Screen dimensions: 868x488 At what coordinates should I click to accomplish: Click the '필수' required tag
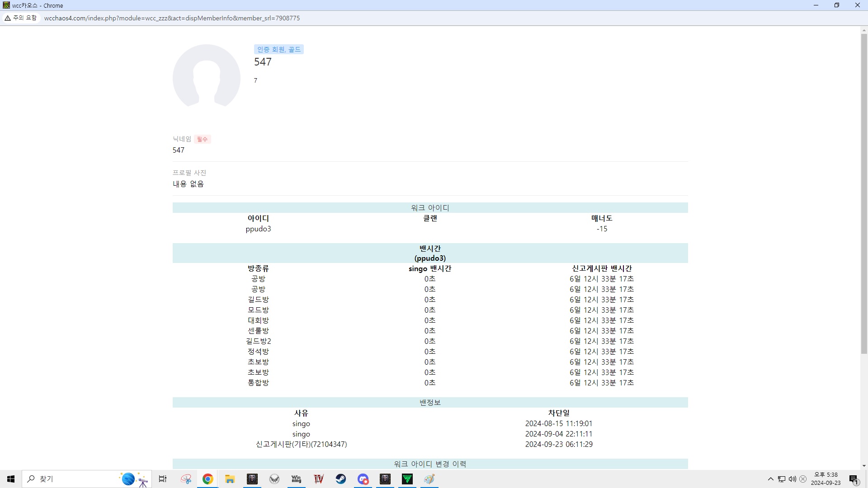point(202,139)
